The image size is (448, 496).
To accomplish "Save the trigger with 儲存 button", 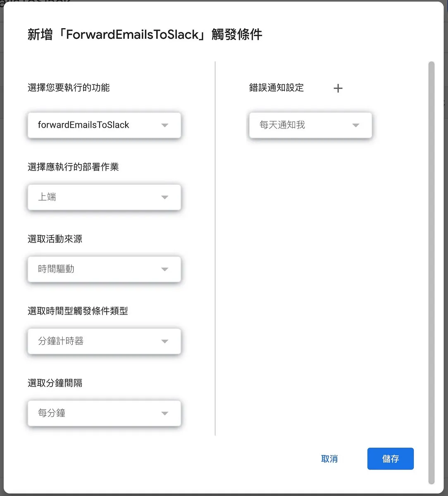I will coord(391,459).
